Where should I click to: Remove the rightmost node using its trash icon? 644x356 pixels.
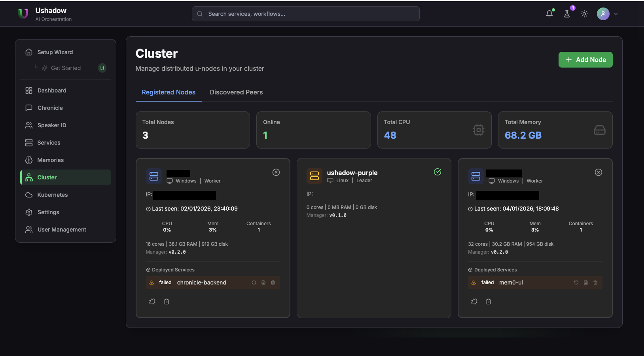(489, 301)
